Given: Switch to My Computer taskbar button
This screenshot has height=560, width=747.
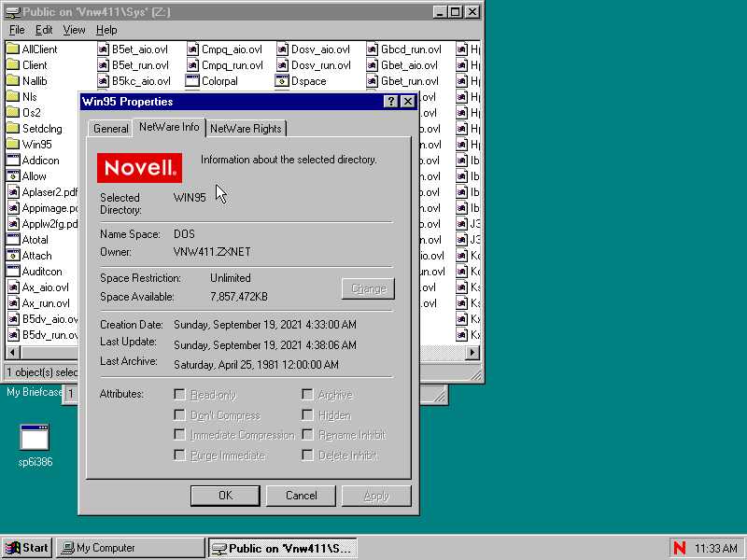Looking at the screenshot, I should 130,548.
